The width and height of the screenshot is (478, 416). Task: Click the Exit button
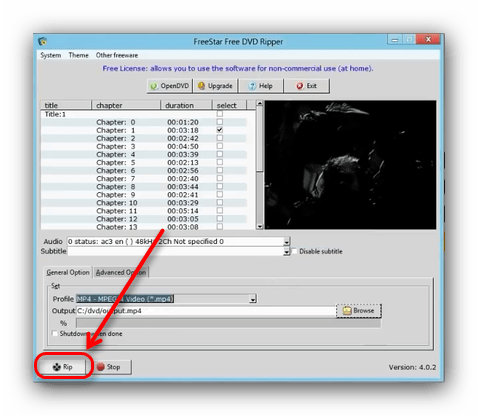[307, 86]
